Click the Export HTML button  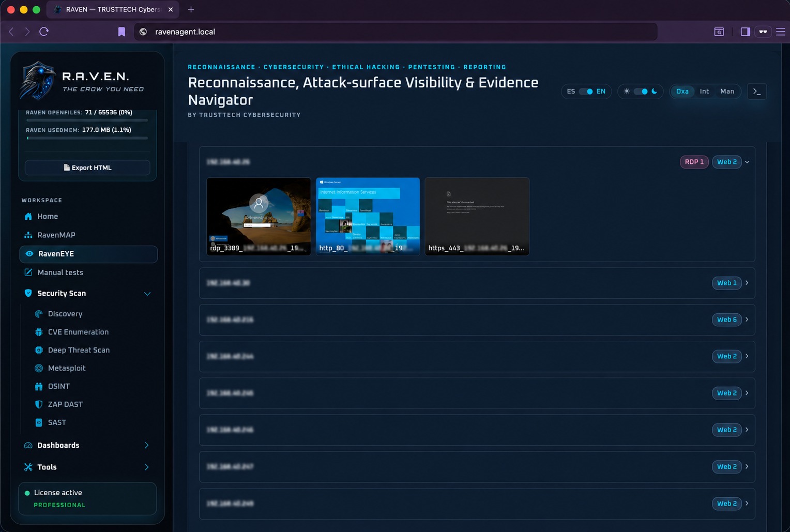[x=87, y=168]
